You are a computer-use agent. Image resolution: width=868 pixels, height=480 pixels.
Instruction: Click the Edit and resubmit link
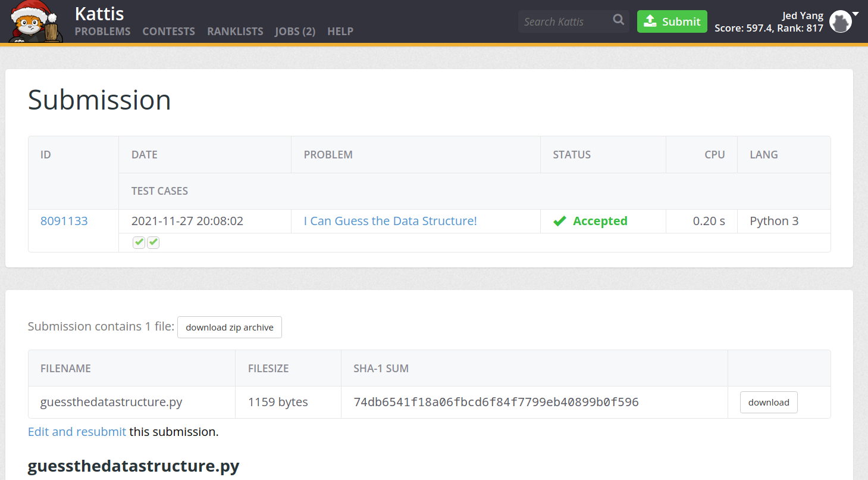coord(77,432)
